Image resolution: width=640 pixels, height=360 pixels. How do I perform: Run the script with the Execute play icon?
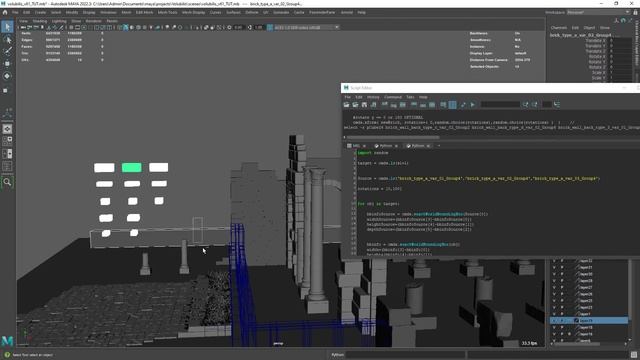[x=473, y=105]
